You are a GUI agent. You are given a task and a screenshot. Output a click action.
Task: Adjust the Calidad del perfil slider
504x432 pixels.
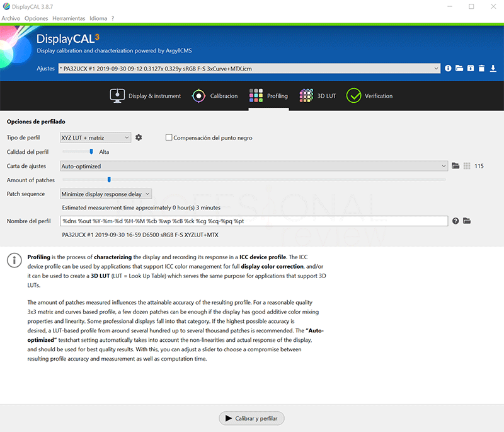click(91, 151)
